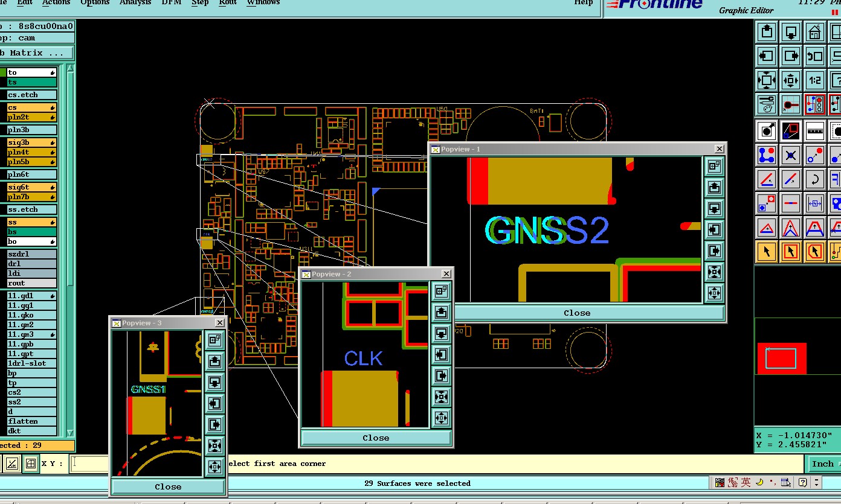This screenshot has height=504, width=841.
Task: Open the Windows menu
Action: [263, 2]
